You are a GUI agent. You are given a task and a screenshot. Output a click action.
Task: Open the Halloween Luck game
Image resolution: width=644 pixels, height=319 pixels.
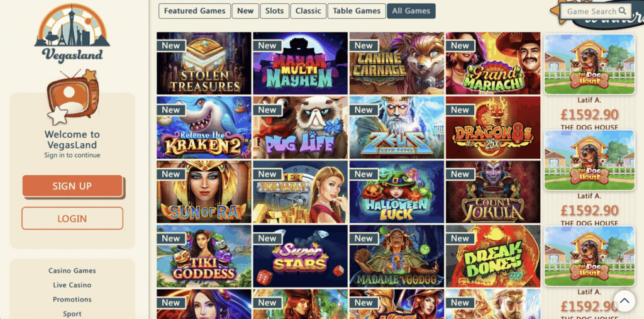(x=397, y=191)
